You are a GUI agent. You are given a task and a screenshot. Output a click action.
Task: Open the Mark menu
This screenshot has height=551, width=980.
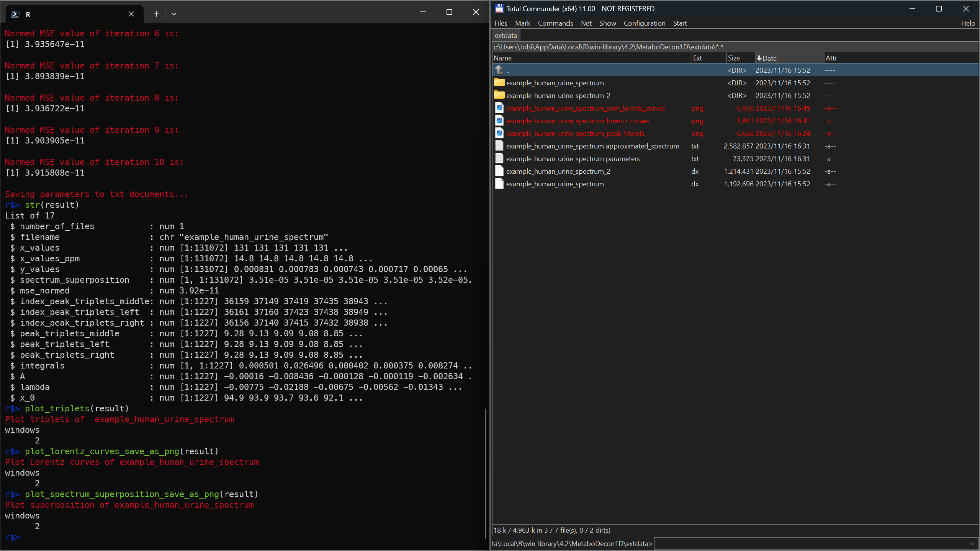pyautogui.click(x=522, y=23)
